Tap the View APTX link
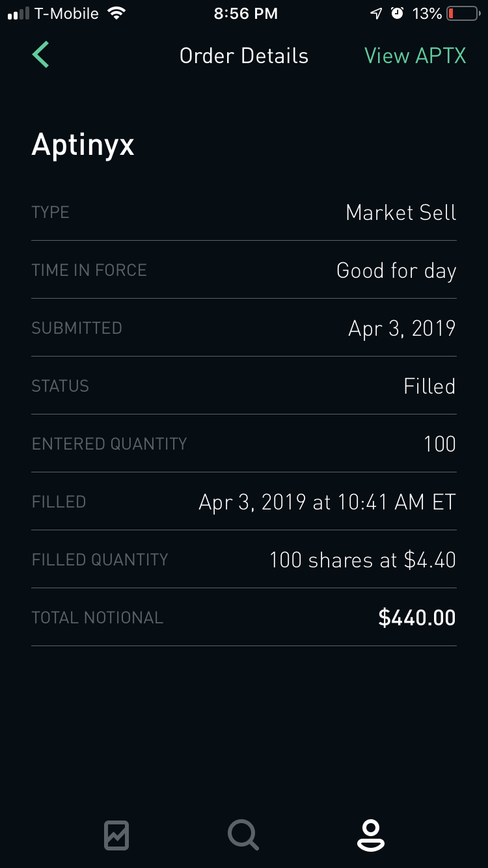Image resolution: width=488 pixels, height=868 pixels. [415, 56]
